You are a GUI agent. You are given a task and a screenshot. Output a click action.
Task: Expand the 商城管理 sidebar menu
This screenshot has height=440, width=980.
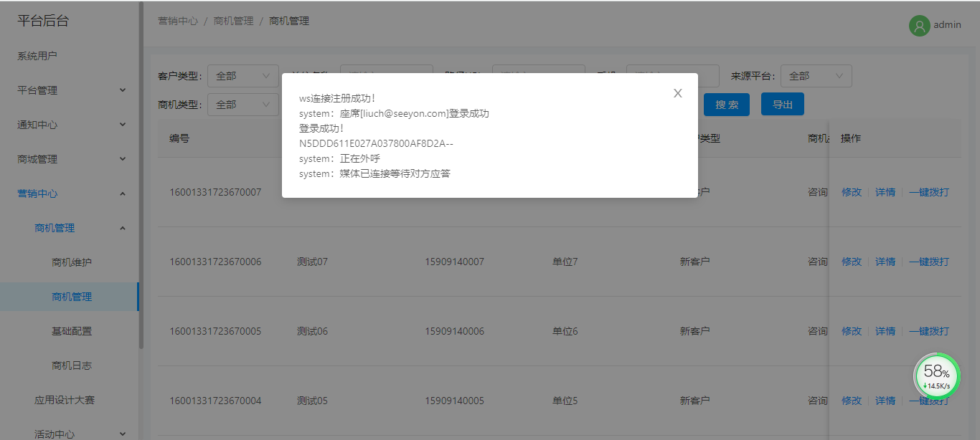coord(70,159)
